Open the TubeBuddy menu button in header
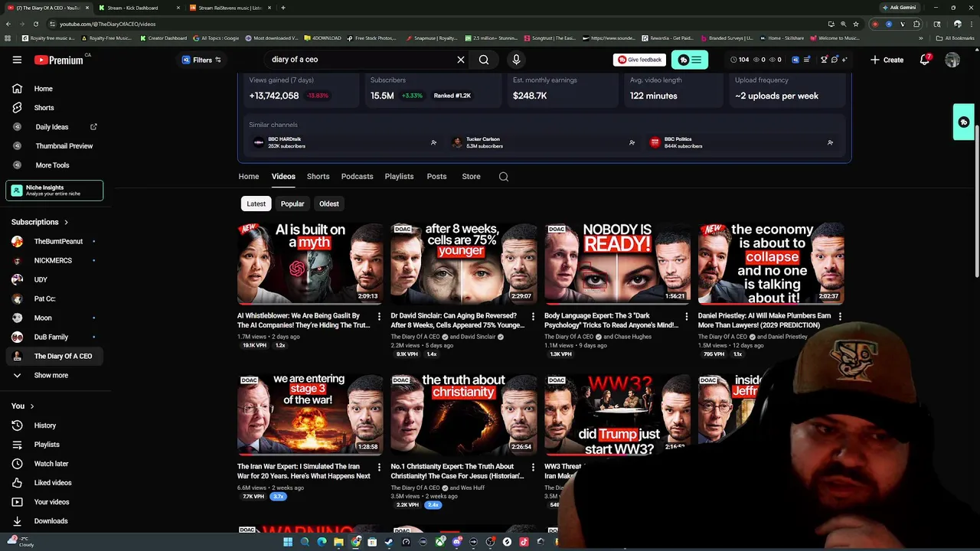This screenshot has height=551, width=980. click(x=690, y=60)
